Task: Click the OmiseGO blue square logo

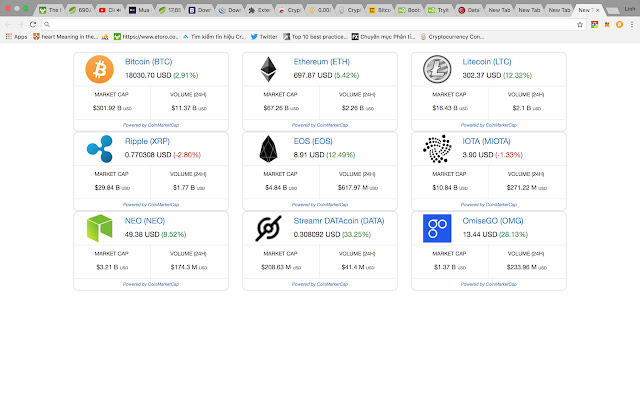Action: click(x=437, y=228)
